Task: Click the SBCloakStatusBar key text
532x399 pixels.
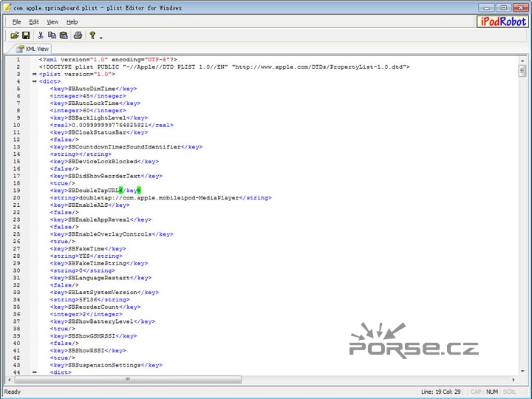Action: pyautogui.click(x=97, y=132)
